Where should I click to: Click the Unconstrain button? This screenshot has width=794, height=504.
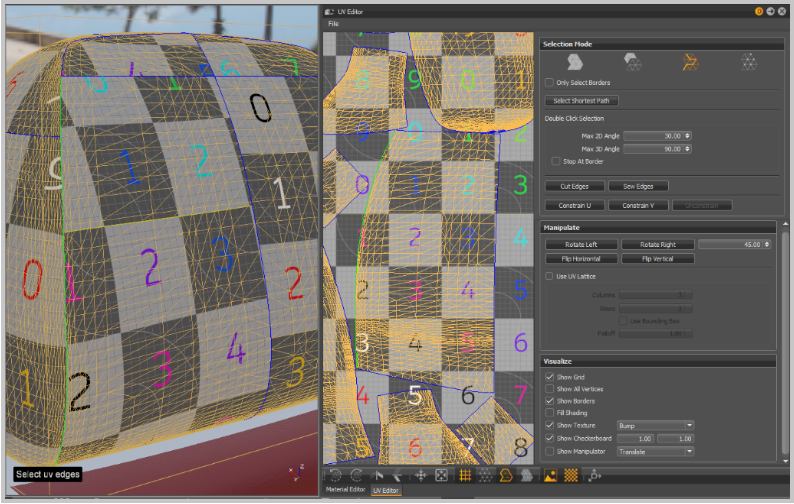(x=701, y=205)
